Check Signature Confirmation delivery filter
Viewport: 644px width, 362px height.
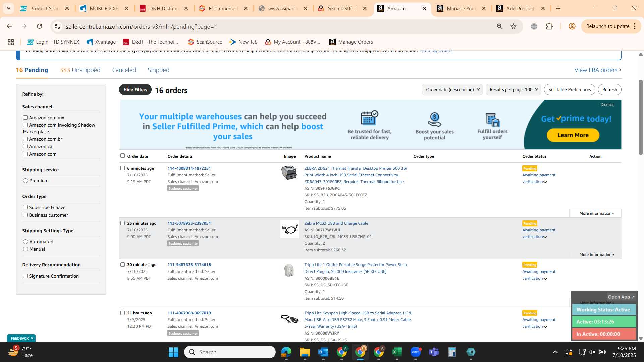25,276
